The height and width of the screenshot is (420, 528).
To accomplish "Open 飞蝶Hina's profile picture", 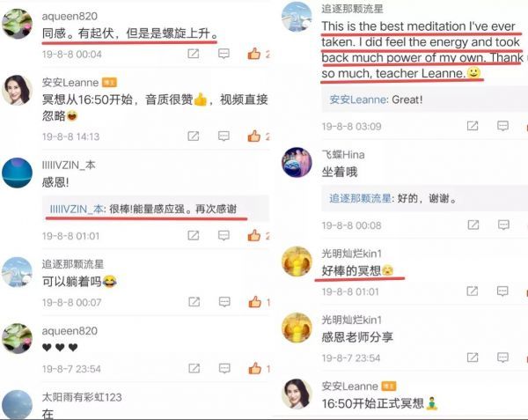I will tap(297, 162).
